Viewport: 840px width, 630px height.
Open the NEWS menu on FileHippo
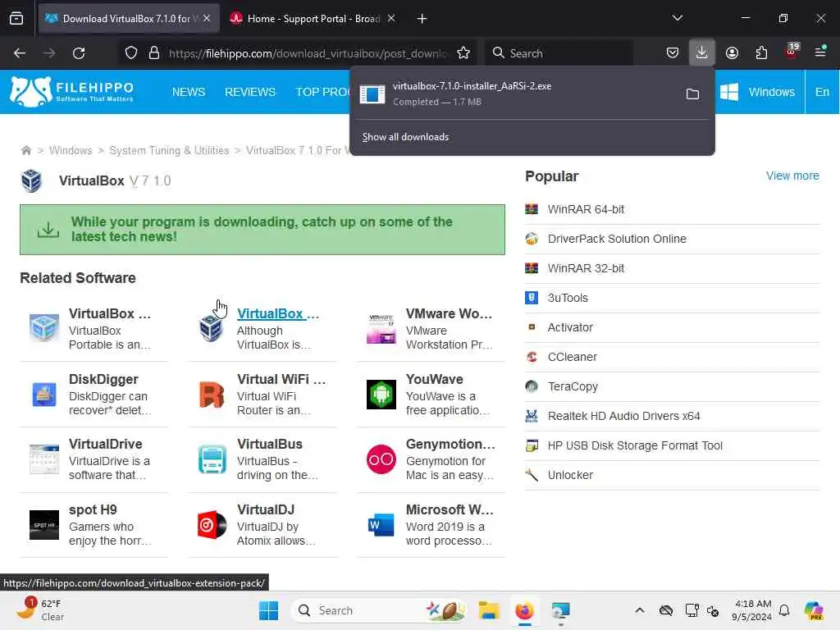click(189, 92)
